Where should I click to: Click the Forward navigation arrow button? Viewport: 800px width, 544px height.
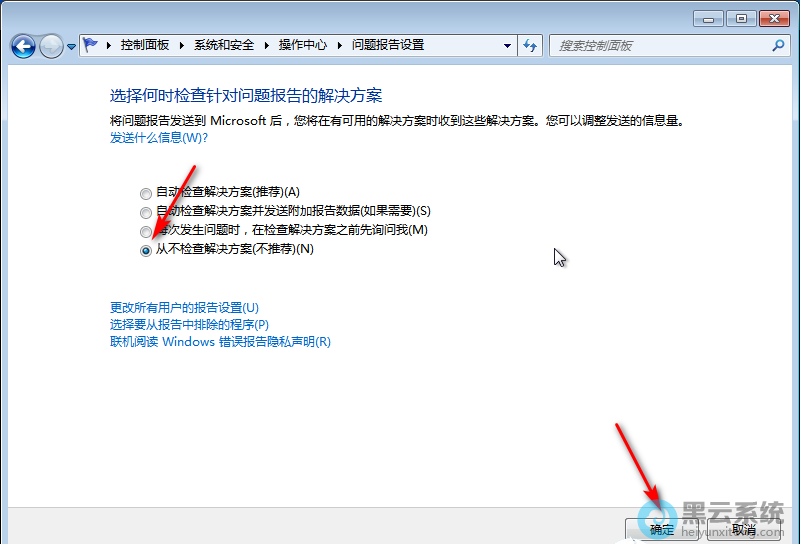point(51,46)
